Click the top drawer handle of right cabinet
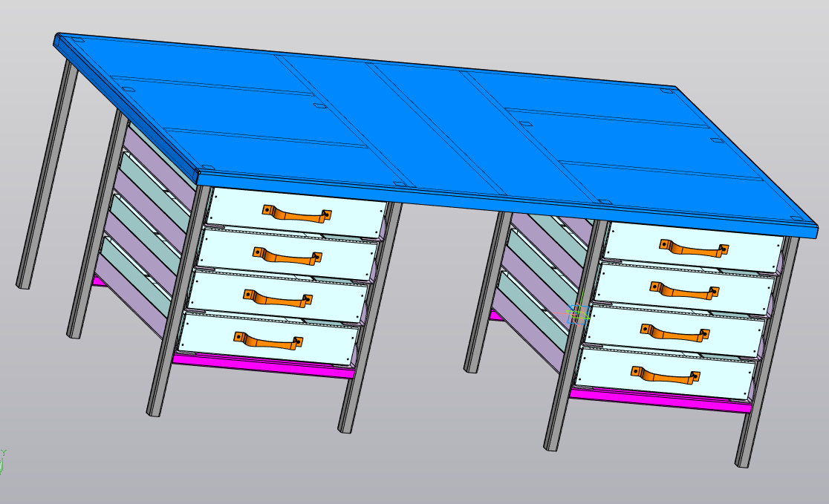The image size is (829, 504). (x=694, y=249)
